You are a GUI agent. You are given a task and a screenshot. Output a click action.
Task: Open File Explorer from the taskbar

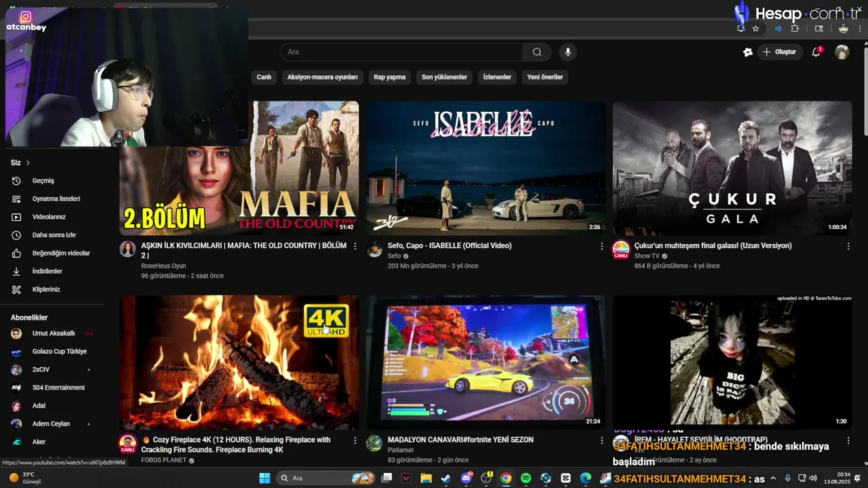pos(426,479)
